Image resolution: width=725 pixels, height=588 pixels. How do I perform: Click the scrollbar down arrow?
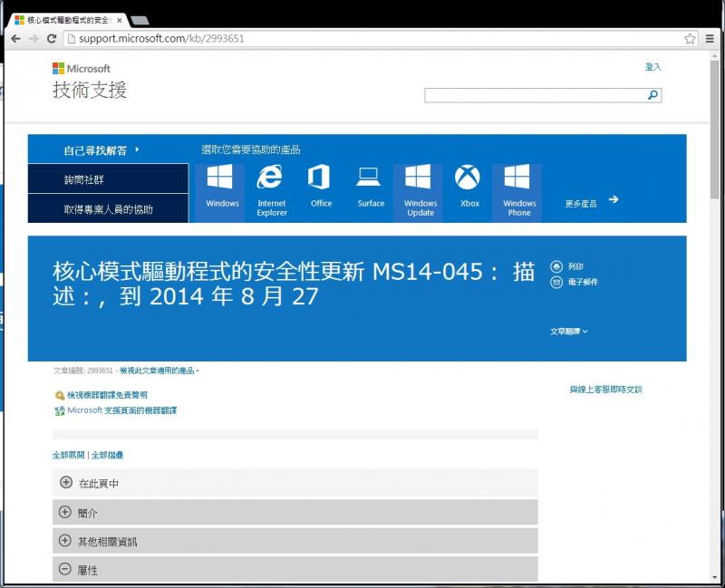pos(715,578)
